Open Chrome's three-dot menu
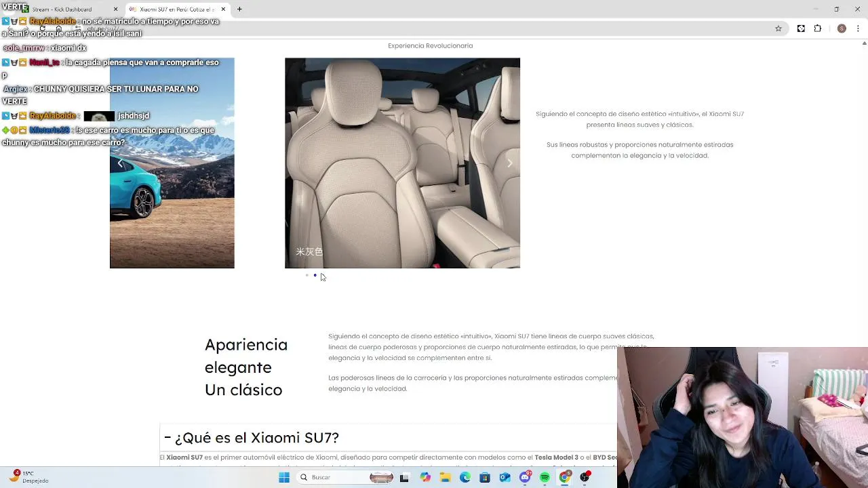The width and height of the screenshot is (868, 488). point(859,28)
